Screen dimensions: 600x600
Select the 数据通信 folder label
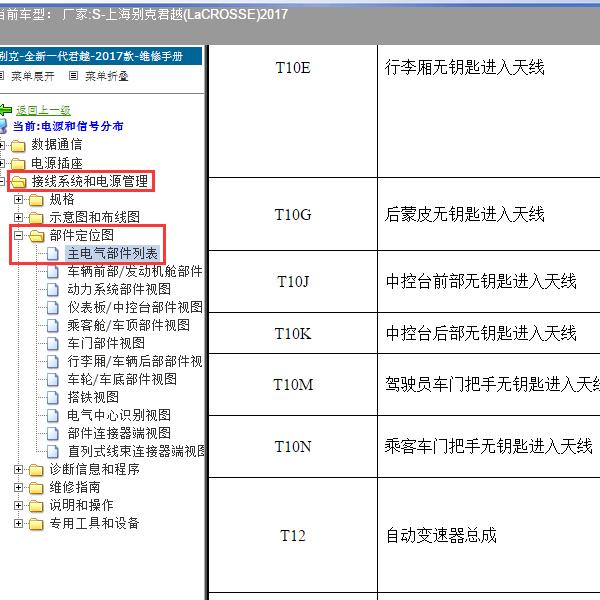pos(57,145)
